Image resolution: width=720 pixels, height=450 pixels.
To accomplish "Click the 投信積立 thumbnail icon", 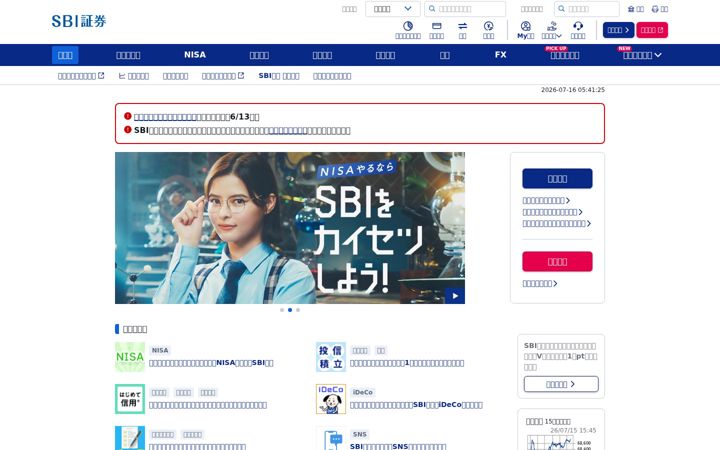I will (331, 357).
